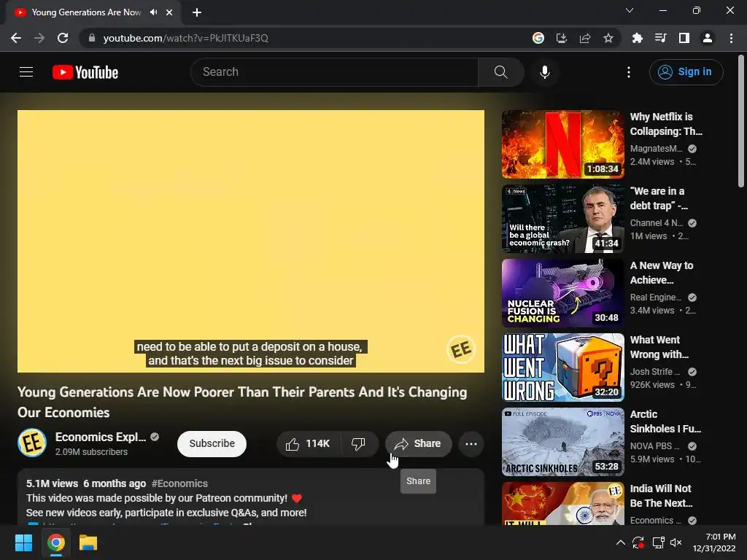Click the Google icon in address bar
747x560 pixels.
(x=538, y=38)
